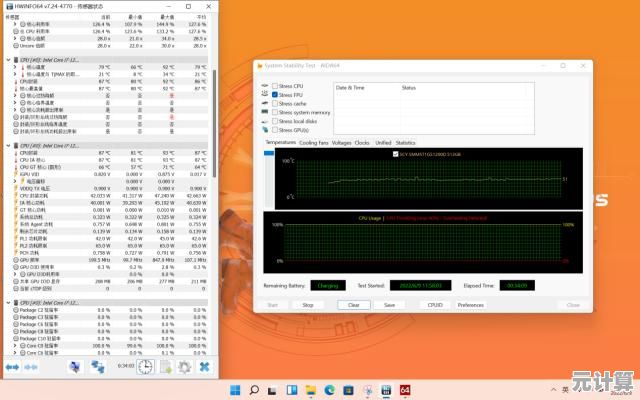Image resolution: width=640 pixels, height=400 pixels.
Task: Click the Stop button in stability test
Action: point(308,304)
